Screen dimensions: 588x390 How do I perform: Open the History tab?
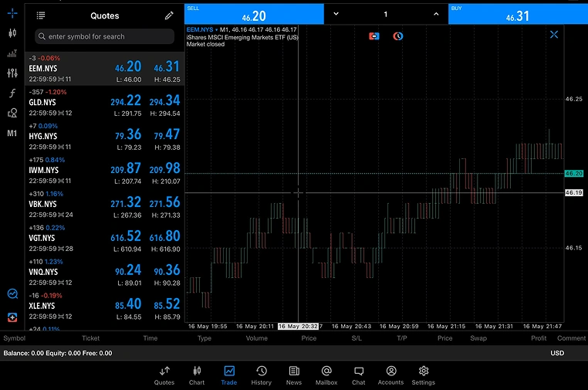tap(262, 376)
